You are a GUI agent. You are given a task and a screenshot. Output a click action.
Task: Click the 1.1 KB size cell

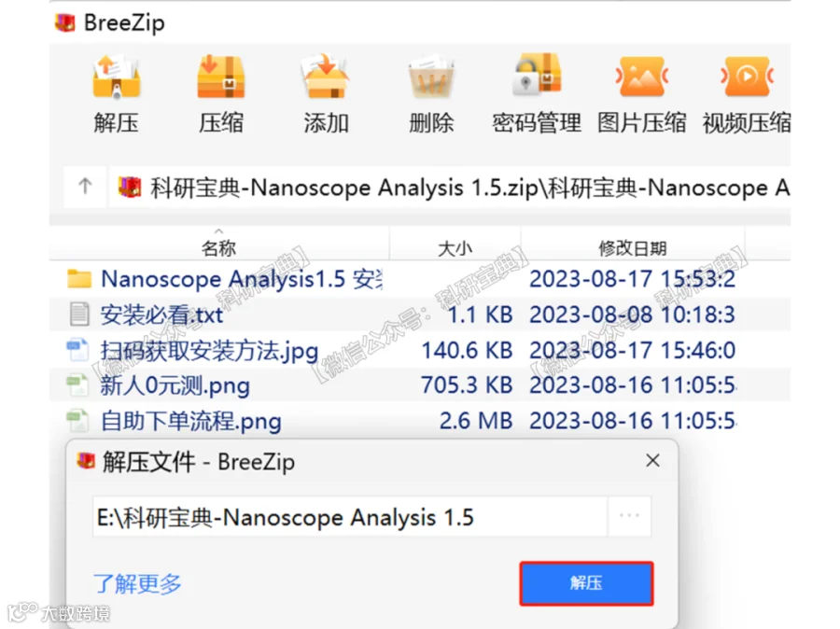pyautogui.click(x=480, y=315)
